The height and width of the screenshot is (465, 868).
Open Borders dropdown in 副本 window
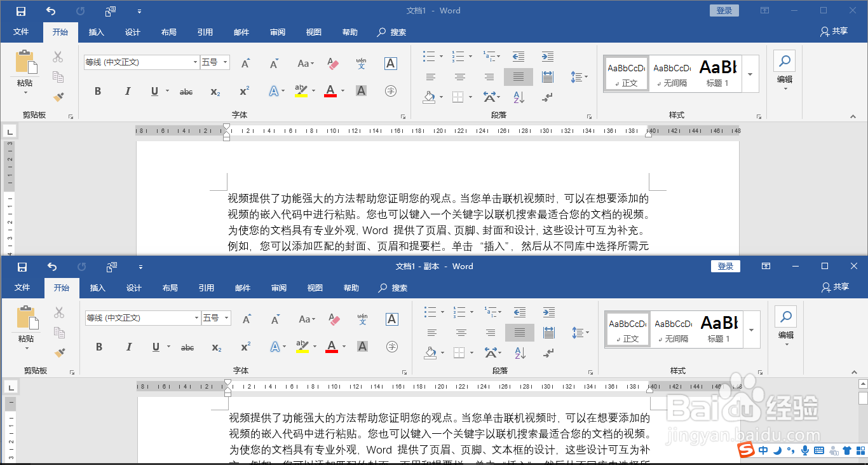click(471, 352)
